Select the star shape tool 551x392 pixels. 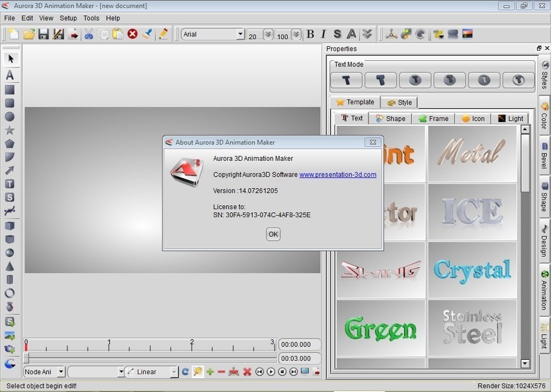[10, 130]
